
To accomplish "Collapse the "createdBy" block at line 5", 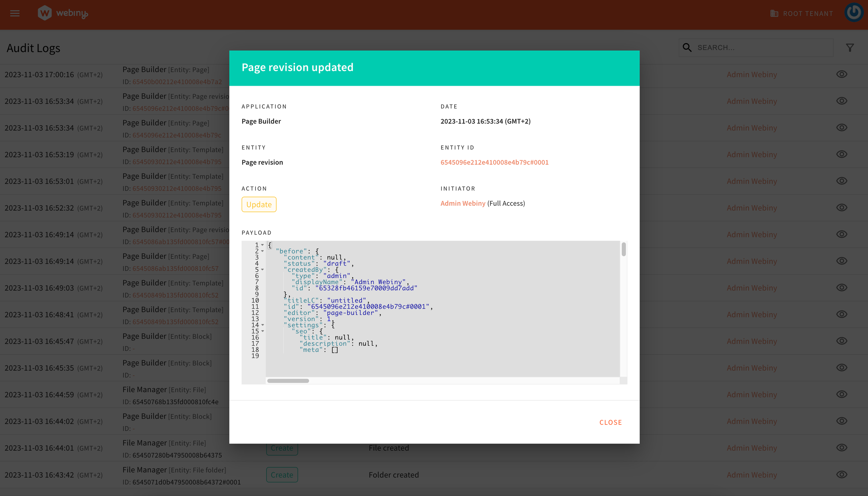I will point(262,270).
